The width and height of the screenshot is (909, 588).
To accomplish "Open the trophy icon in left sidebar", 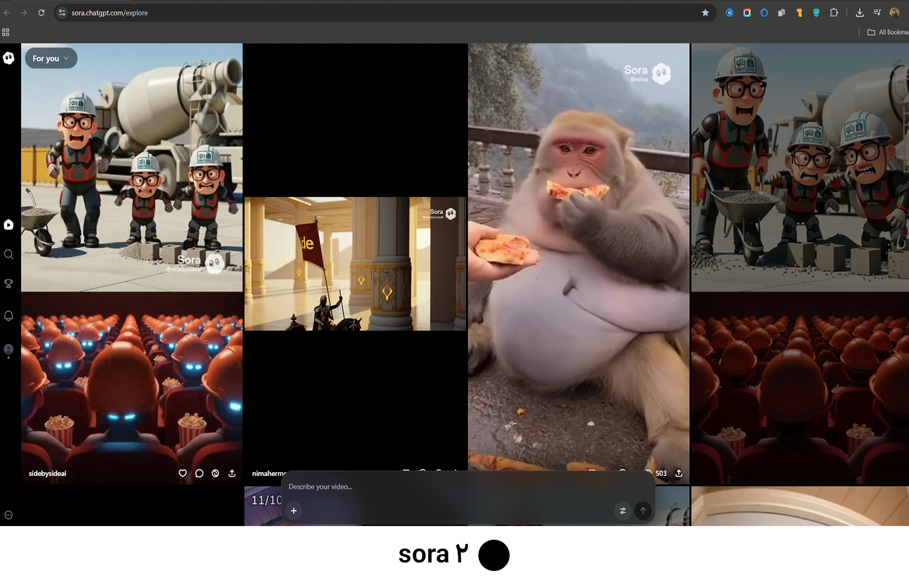I will tap(9, 283).
